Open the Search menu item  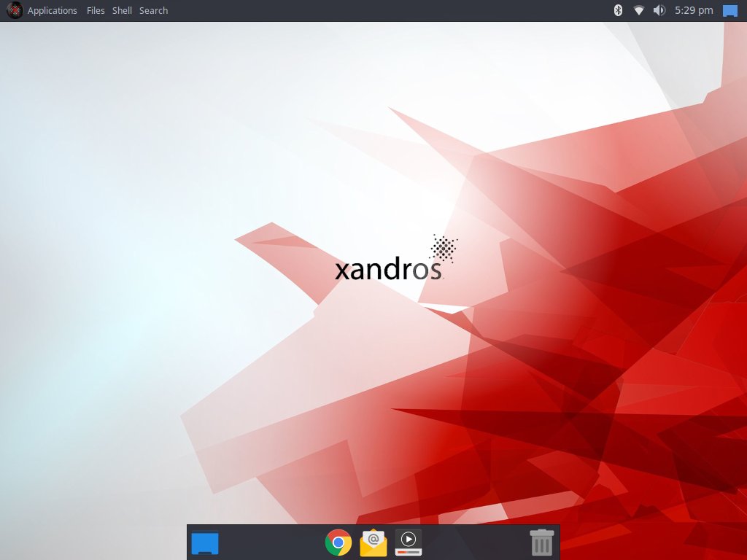(153, 10)
